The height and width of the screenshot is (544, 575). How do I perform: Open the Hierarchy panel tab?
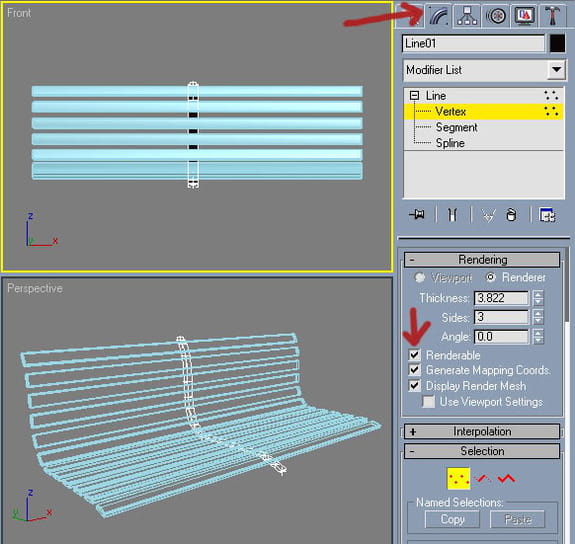click(x=467, y=16)
